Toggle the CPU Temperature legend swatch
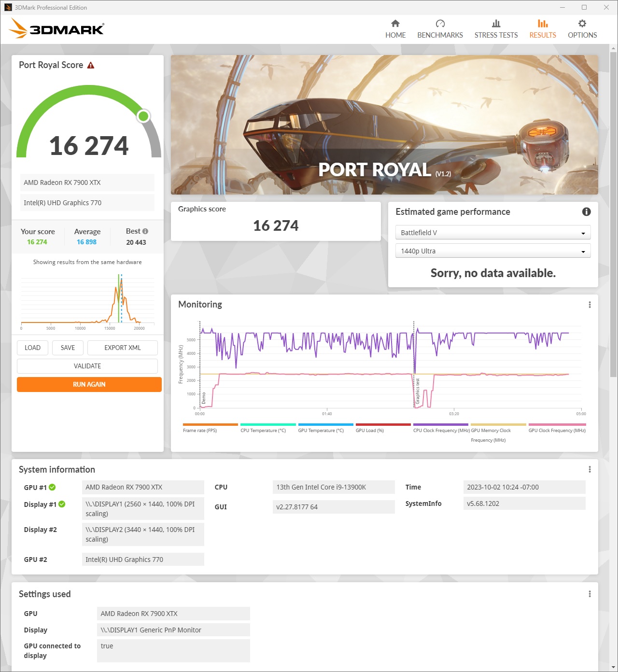This screenshot has width=618, height=672. pyautogui.click(x=268, y=425)
